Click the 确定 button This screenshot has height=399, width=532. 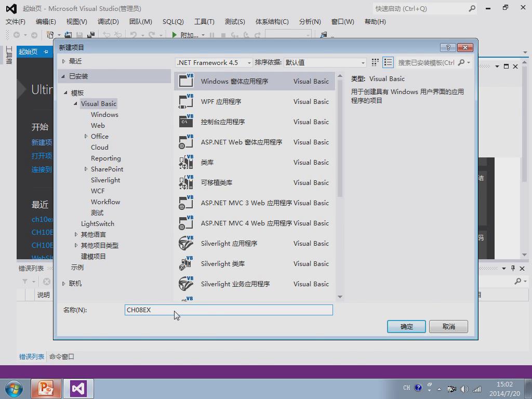(406, 326)
